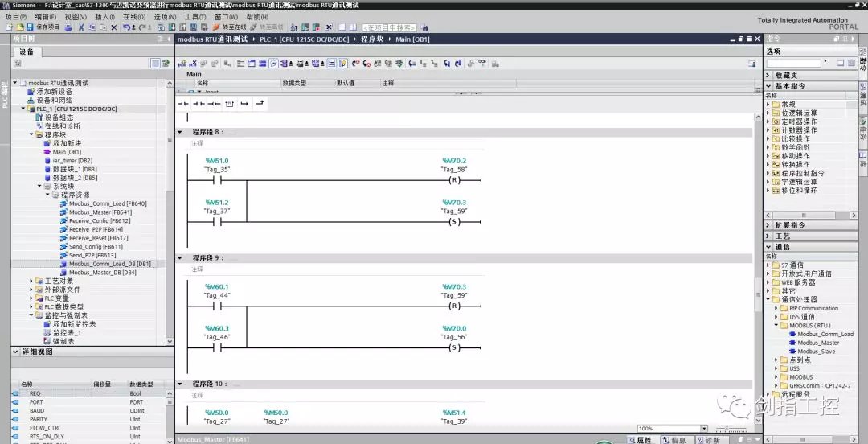Image resolution: width=868 pixels, height=444 pixels.
Task: Insert a normally closed contact
Action: point(198,104)
